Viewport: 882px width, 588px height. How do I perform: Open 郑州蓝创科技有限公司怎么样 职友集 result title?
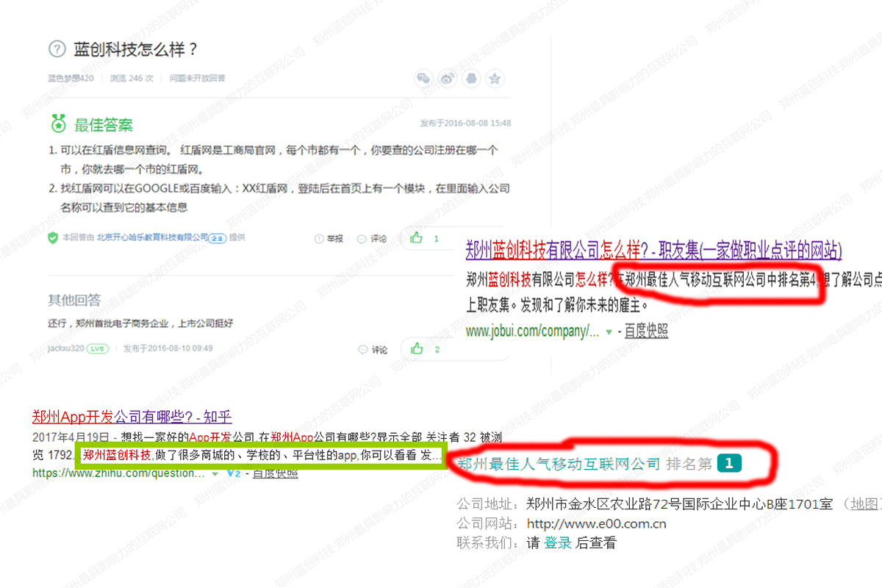[x=653, y=250]
